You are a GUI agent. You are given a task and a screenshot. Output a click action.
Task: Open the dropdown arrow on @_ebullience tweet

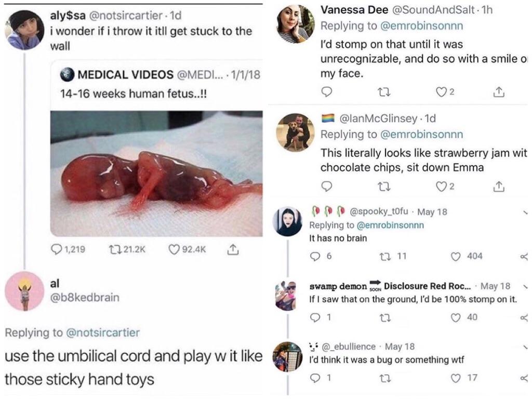pyautogui.click(x=525, y=347)
